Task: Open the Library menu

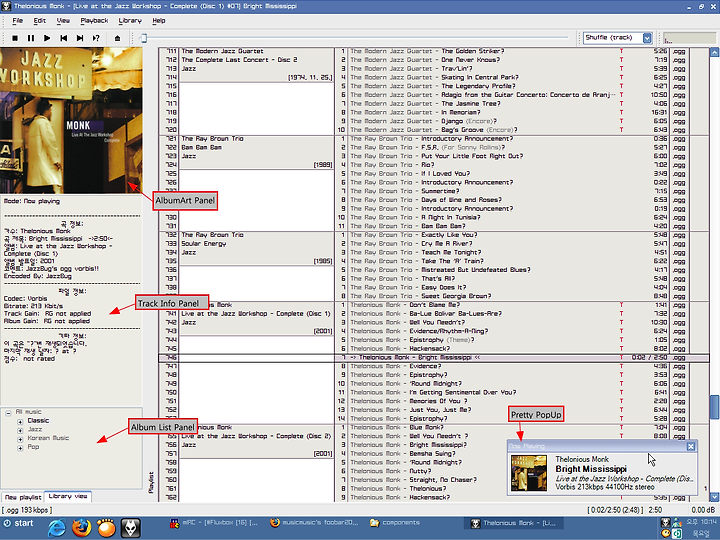Action: tap(130, 21)
